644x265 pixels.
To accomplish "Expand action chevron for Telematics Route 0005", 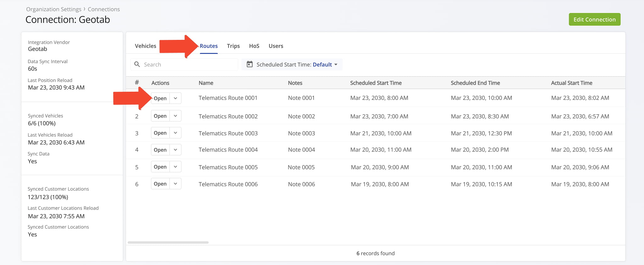I will (175, 167).
